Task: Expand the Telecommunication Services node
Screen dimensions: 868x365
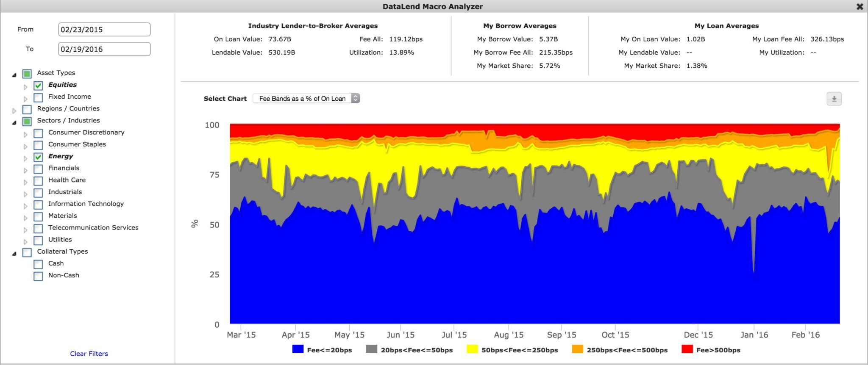Action: [25, 230]
